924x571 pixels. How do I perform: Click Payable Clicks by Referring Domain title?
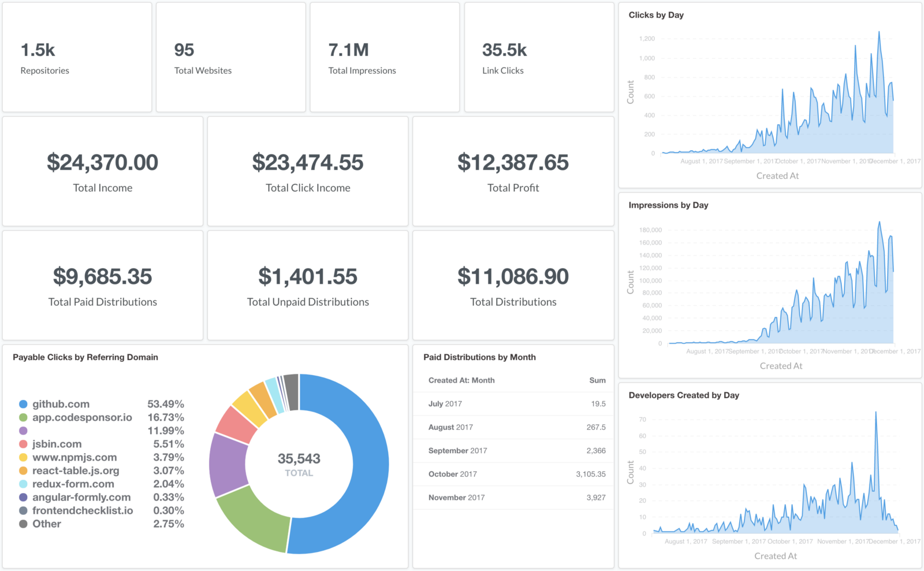(85, 357)
